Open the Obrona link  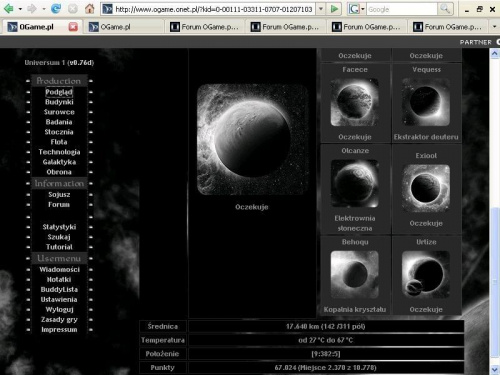pyautogui.click(x=59, y=172)
